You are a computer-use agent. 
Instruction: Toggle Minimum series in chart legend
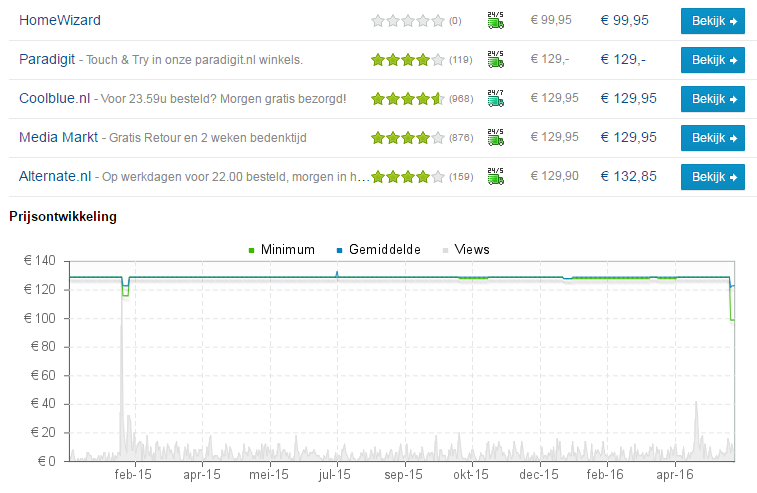point(281,250)
